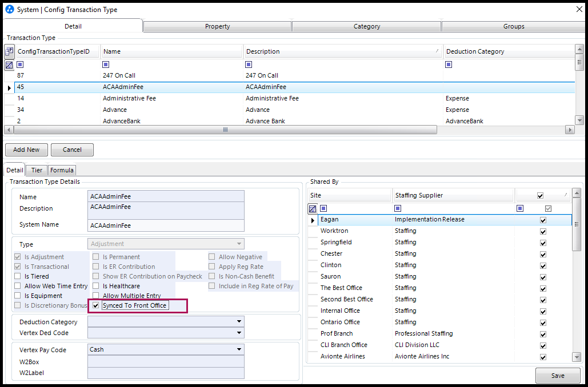588x387 pixels.
Task: Click row indicator arrow for Eagan row
Action: [x=313, y=220]
